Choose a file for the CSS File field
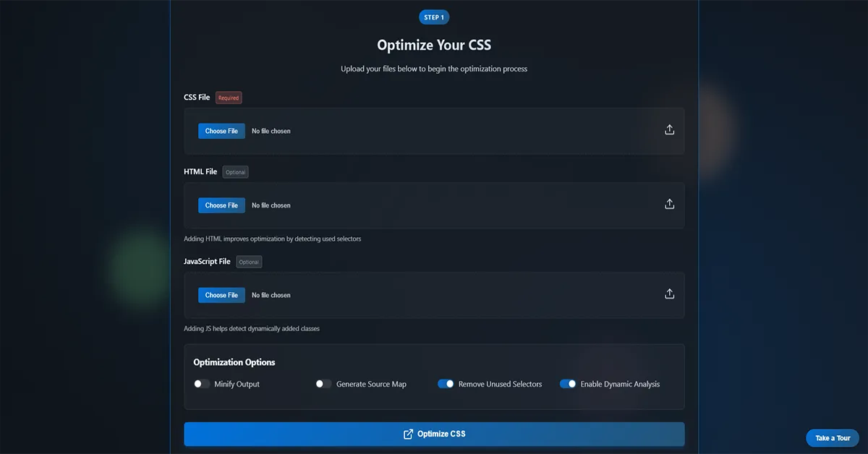Viewport: 868px width, 454px height. (x=221, y=131)
